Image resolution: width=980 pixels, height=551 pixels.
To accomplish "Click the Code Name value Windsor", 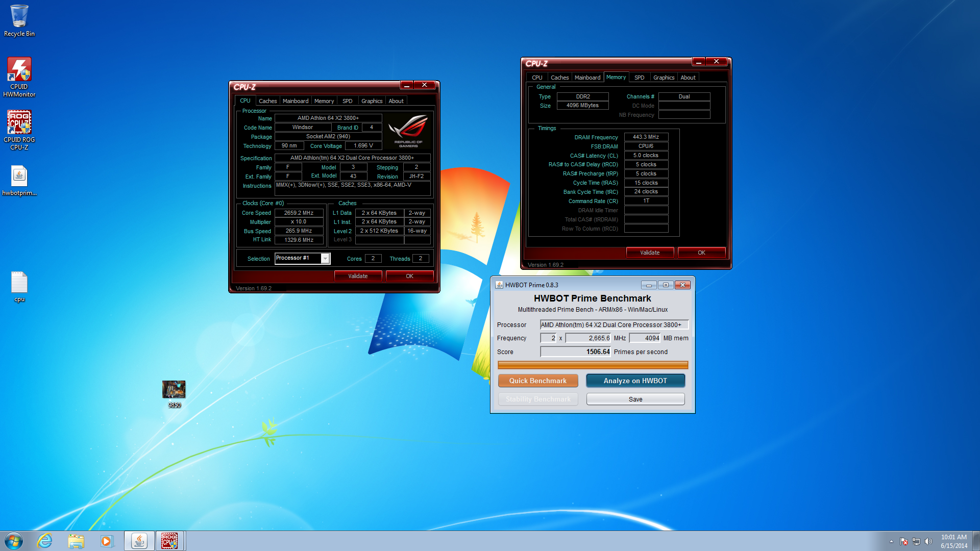I will pyautogui.click(x=303, y=127).
